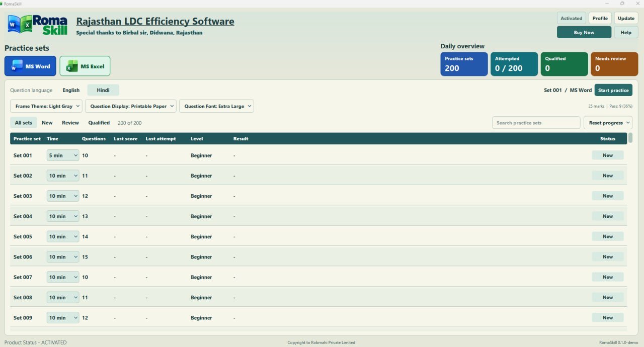Switch question language to English
This screenshot has height=347, width=644.
point(71,90)
